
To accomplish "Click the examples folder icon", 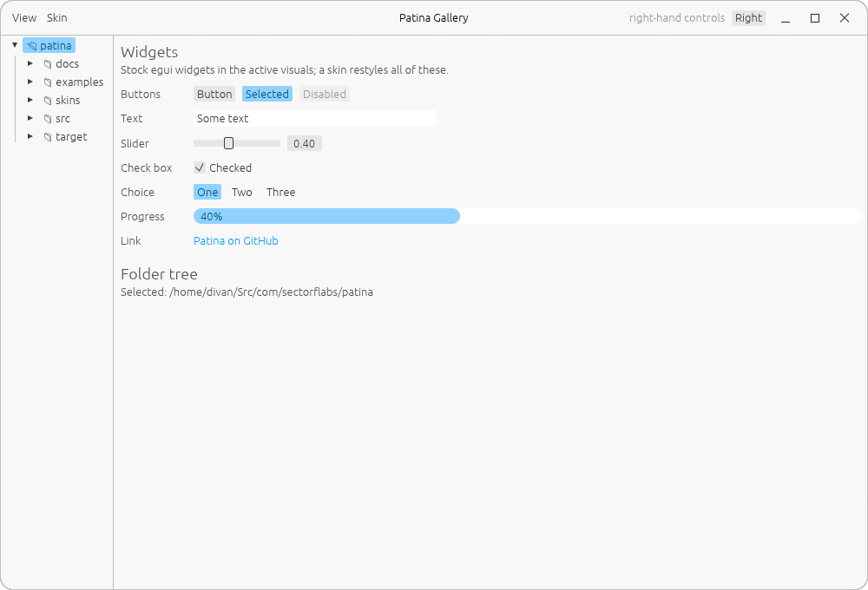I will tap(48, 82).
